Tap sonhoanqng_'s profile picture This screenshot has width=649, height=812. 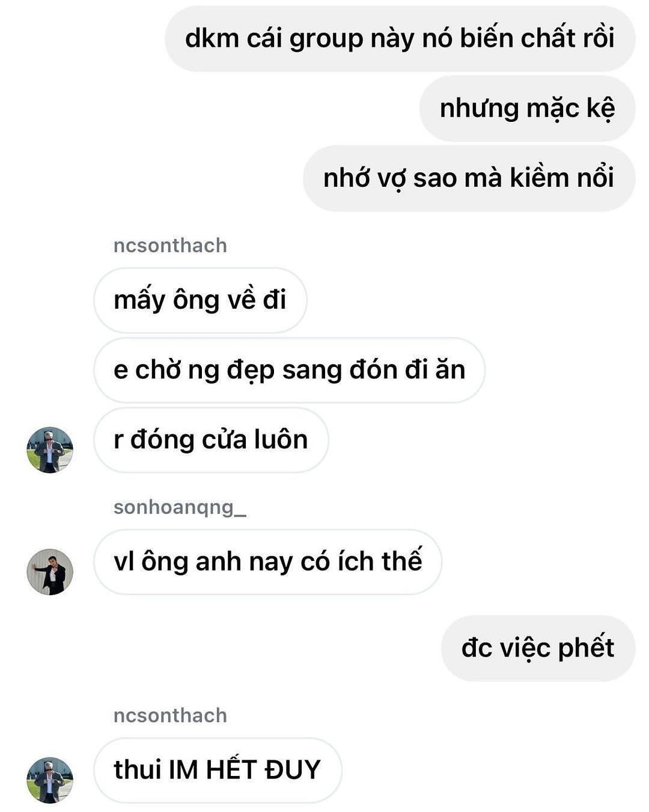50,572
